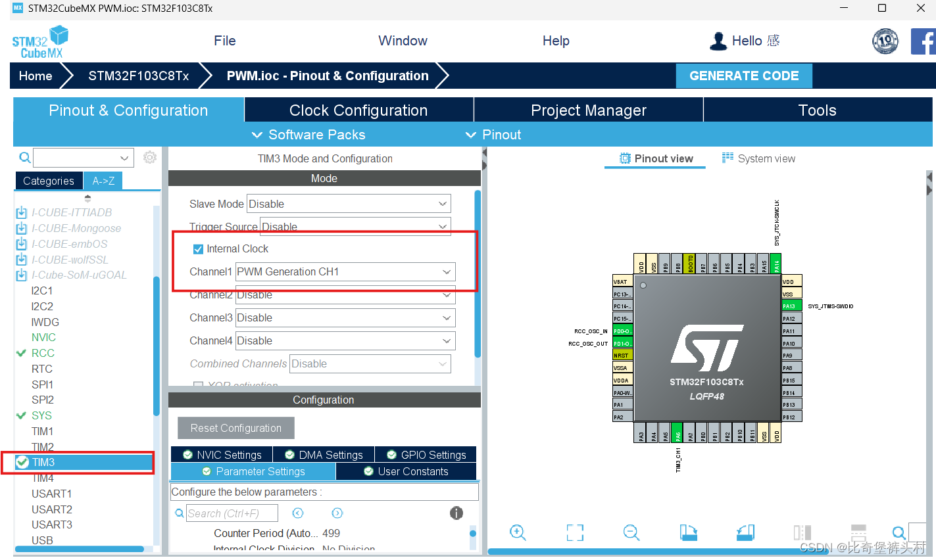Open the User Constants tab

coord(406,471)
